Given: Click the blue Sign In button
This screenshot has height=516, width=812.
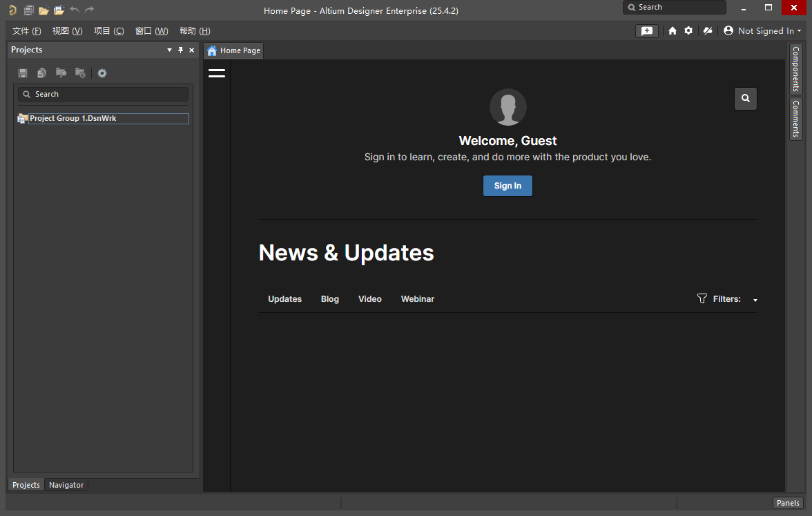Looking at the screenshot, I should pos(507,185).
